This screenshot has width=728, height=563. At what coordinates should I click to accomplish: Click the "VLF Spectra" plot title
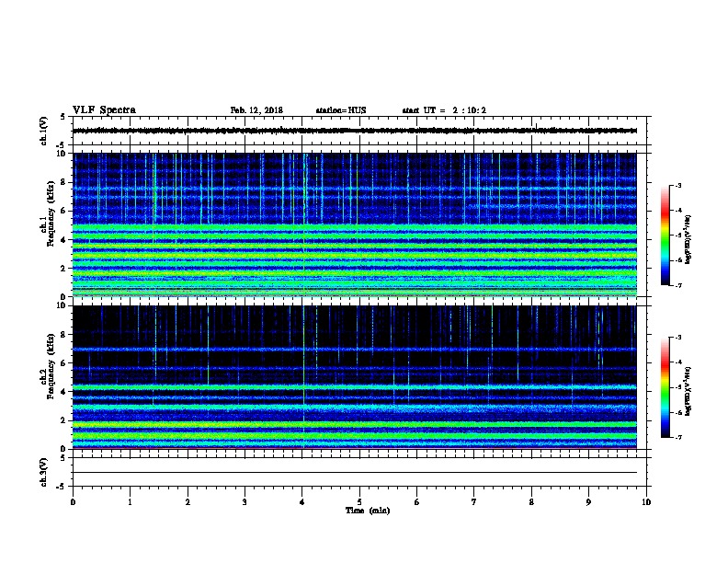click(x=104, y=110)
